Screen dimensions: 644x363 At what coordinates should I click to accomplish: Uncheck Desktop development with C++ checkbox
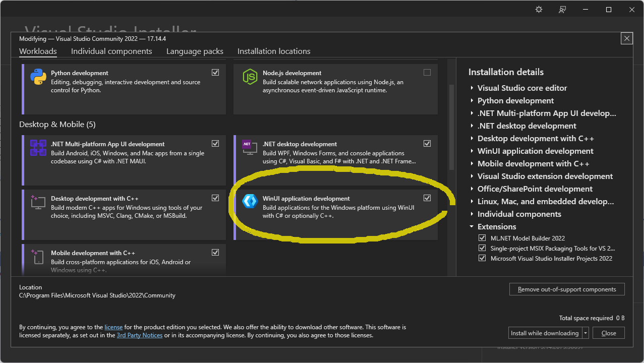tap(215, 198)
